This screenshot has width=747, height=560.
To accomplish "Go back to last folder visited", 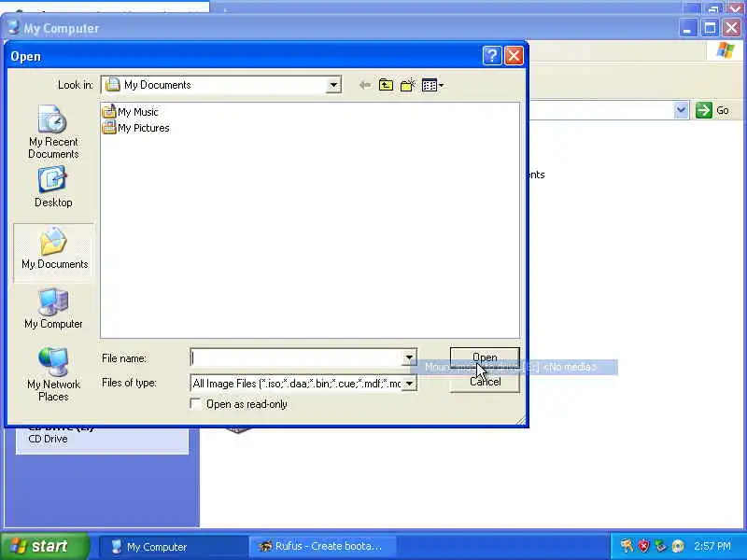I will click(x=364, y=85).
